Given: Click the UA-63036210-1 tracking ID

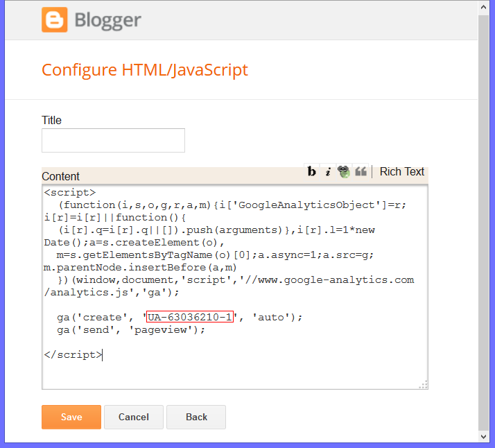Looking at the screenshot, I should point(189,317).
